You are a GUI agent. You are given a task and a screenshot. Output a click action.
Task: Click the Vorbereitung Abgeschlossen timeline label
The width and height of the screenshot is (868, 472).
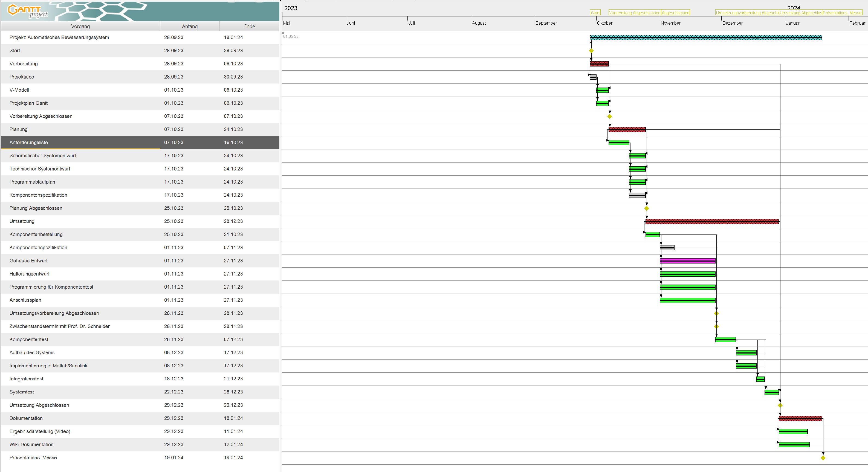(635, 13)
